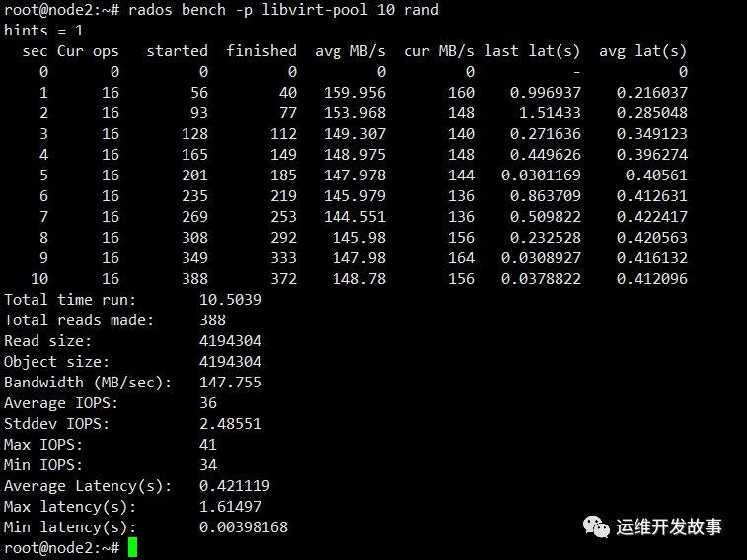Viewport: 747px width, 560px height.
Task: Select avg MB/s value 147.978
Action: click(354, 175)
